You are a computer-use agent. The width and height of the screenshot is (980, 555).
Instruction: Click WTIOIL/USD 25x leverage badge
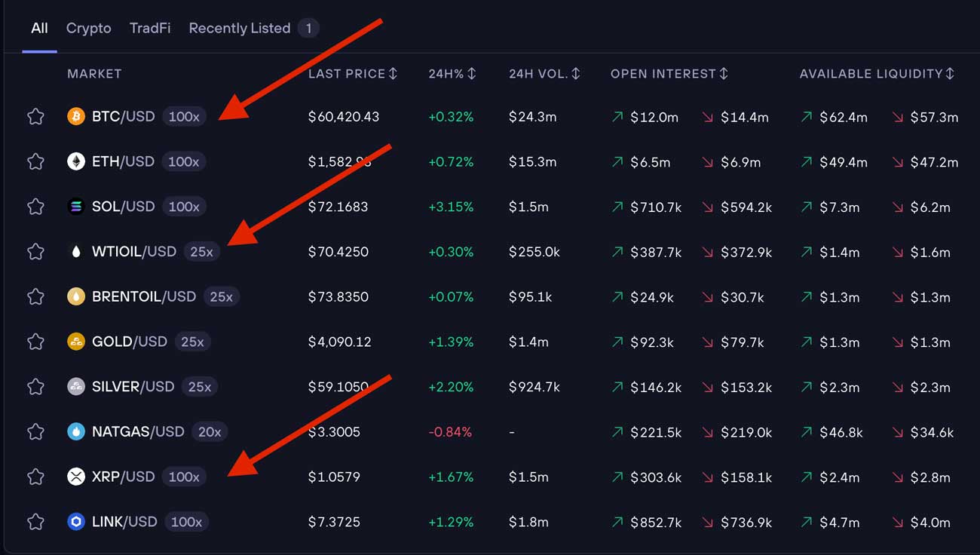coord(202,252)
